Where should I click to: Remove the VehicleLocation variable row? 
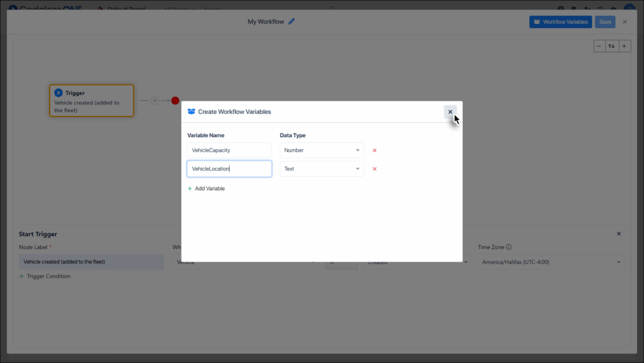(374, 169)
